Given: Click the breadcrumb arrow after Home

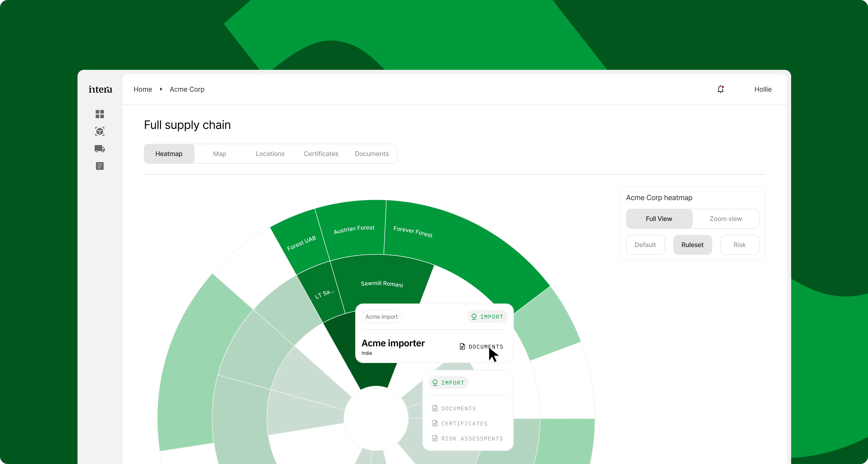Looking at the screenshot, I should [x=161, y=89].
